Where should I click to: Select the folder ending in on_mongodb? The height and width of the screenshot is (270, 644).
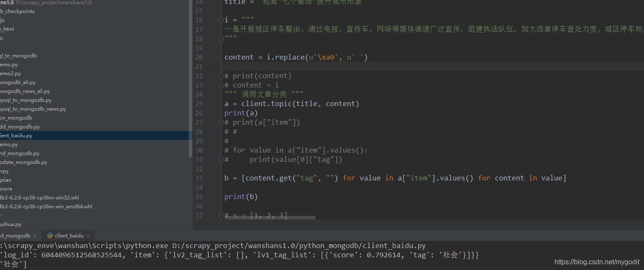[16, 118]
